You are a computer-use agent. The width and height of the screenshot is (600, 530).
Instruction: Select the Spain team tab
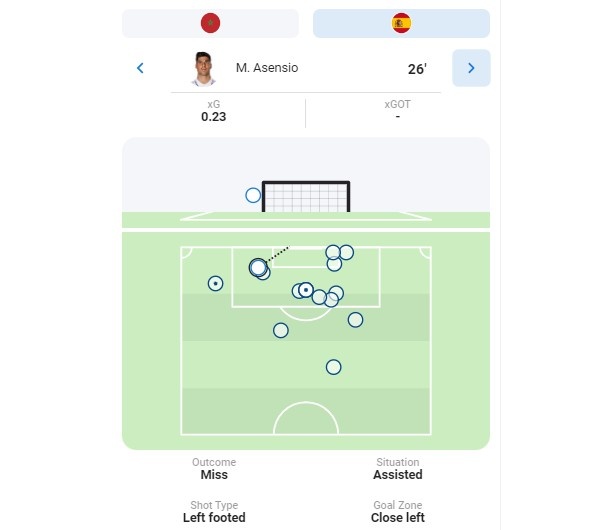click(x=401, y=23)
